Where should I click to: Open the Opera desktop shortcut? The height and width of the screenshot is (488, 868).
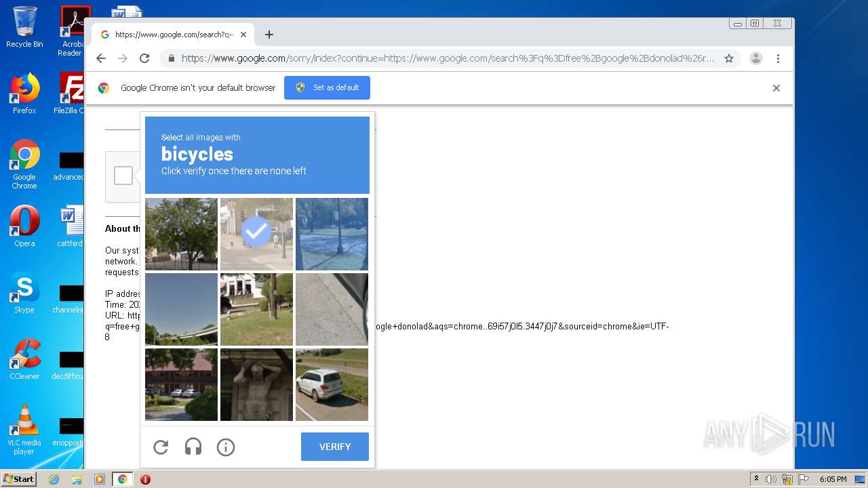point(24,226)
